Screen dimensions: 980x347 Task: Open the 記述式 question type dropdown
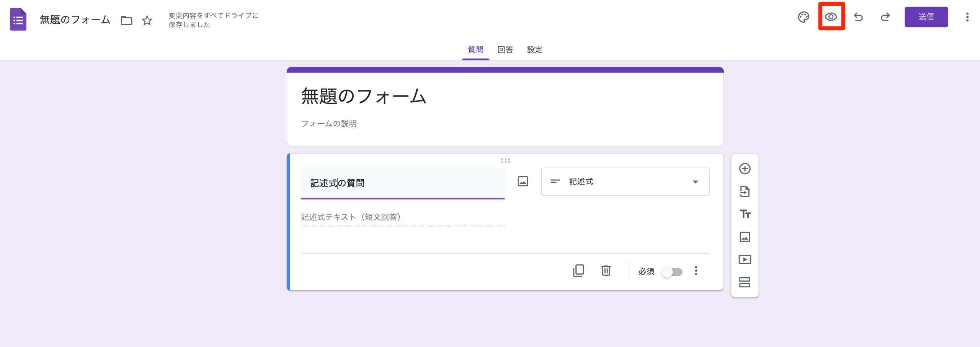(625, 182)
